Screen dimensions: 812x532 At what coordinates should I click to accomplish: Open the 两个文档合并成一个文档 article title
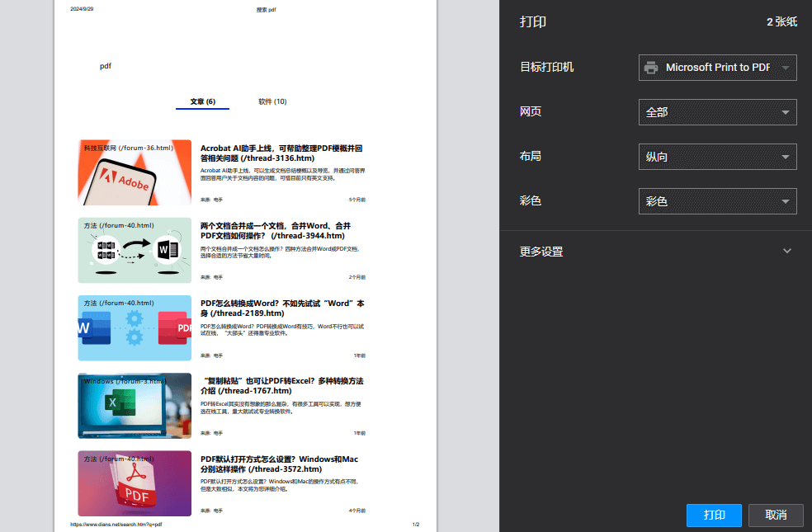pos(276,230)
